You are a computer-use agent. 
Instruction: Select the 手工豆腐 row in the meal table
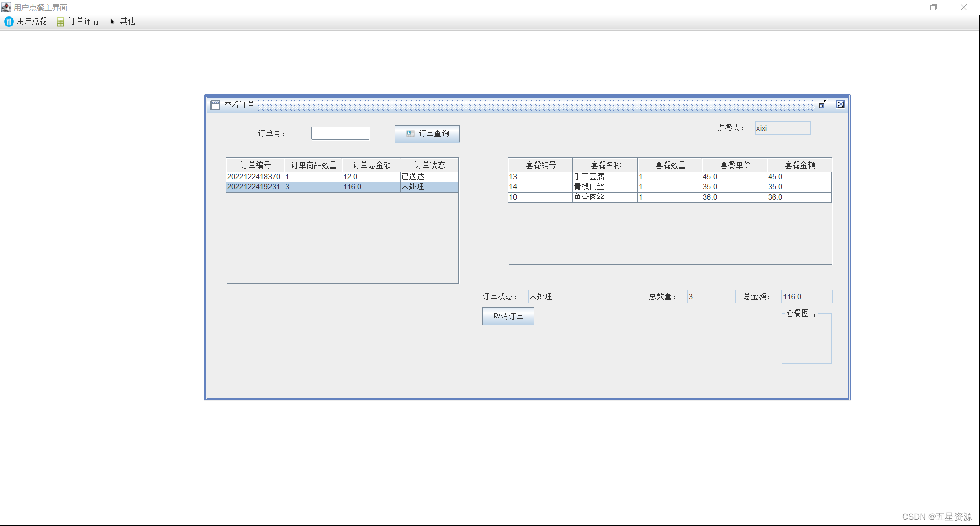pos(670,177)
